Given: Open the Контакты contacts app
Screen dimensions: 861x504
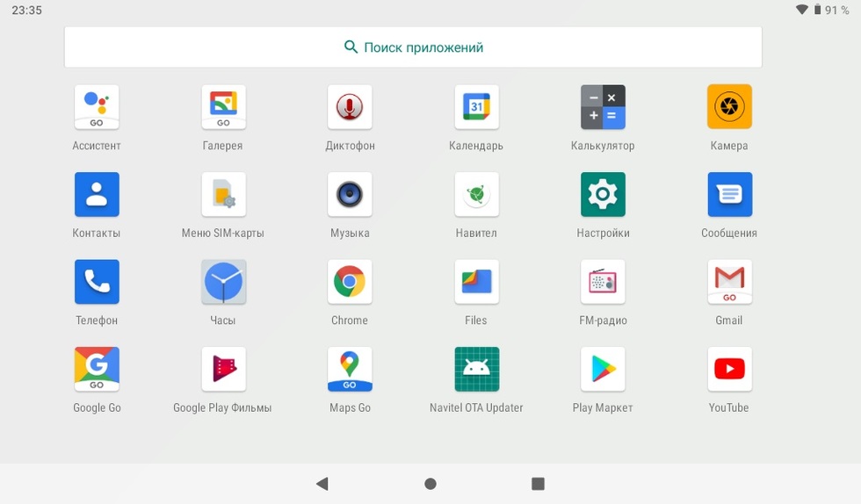Looking at the screenshot, I should coord(97,194).
